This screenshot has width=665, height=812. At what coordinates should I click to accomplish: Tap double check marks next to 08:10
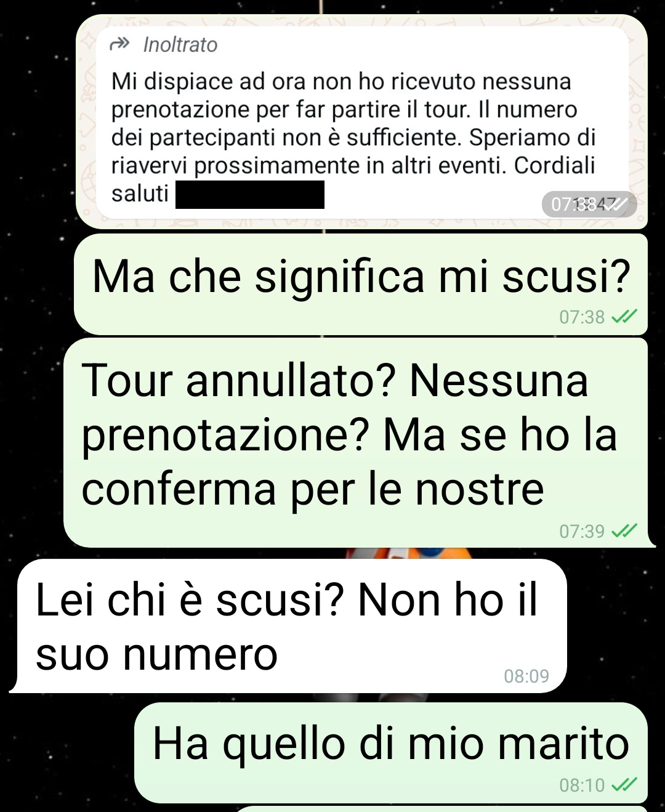624,785
